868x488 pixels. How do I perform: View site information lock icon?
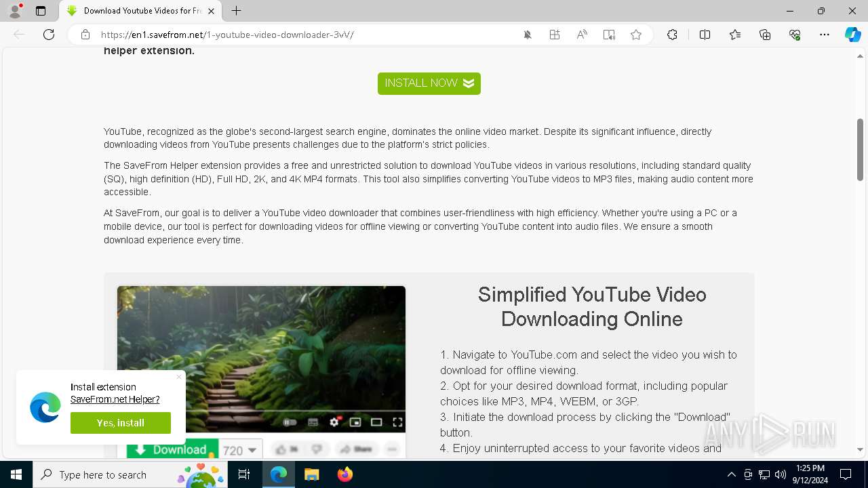point(85,35)
